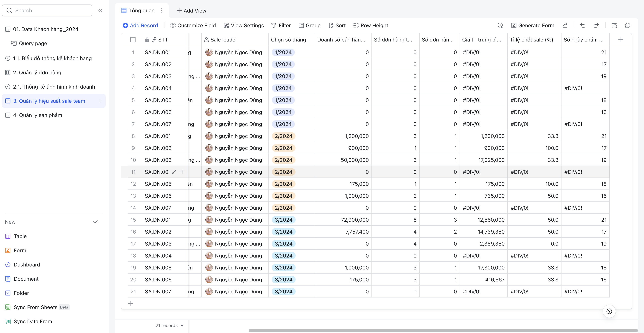644x333 pixels.
Task: Open the Tổng quan view options menu
Action: point(162,10)
